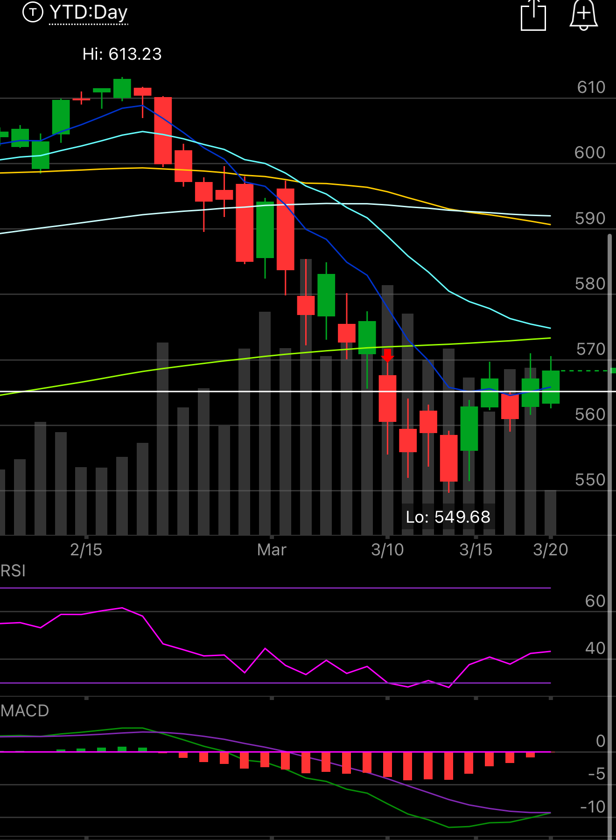Tap the red down arrow marker
This screenshot has height=840, width=616.
click(x=387, y=356)
